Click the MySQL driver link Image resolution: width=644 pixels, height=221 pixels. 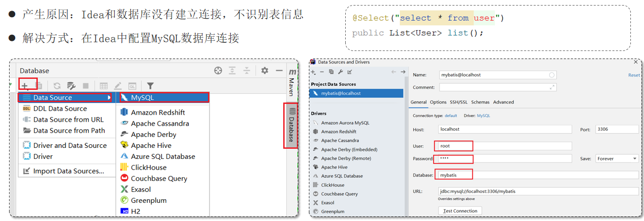(484, 116)
